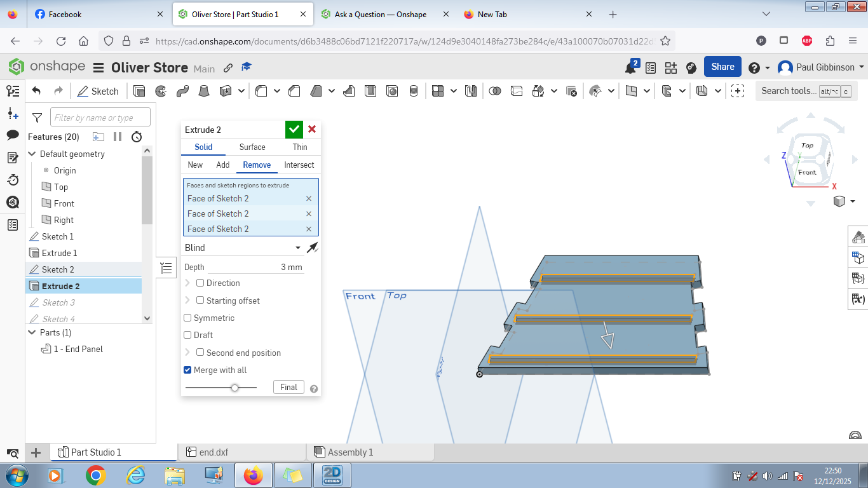Select the Sweep tool

coord(182,91)
